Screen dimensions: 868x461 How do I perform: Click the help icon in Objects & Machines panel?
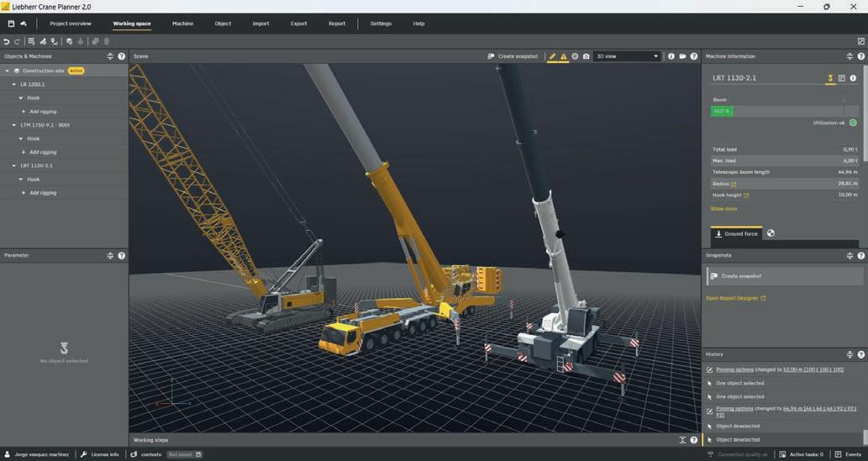coord(122,56)
